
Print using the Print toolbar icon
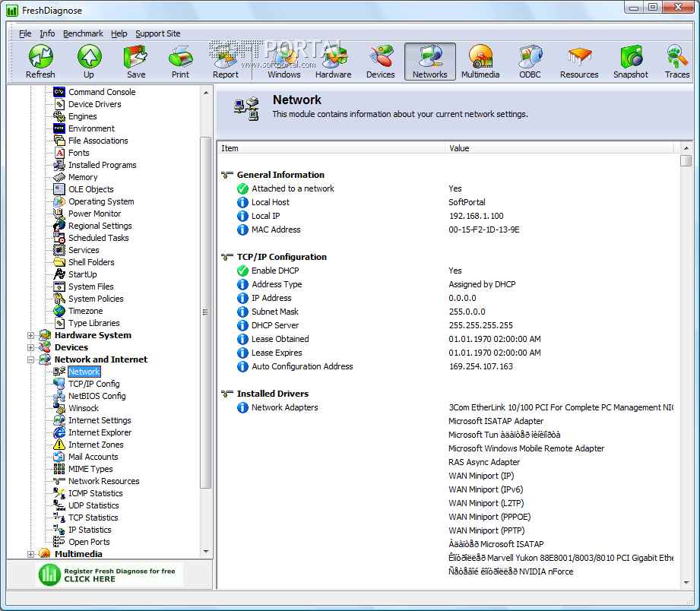click(180, 62)
